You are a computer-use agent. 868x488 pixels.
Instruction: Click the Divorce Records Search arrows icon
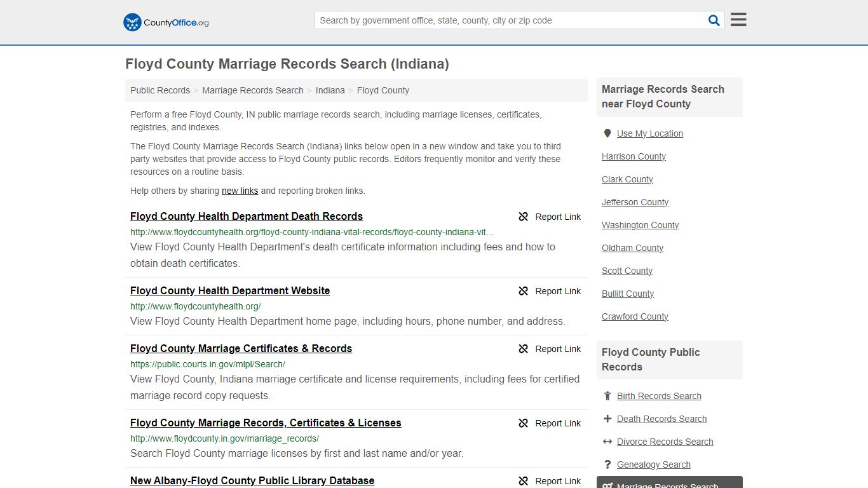click(x=607, y=442)
